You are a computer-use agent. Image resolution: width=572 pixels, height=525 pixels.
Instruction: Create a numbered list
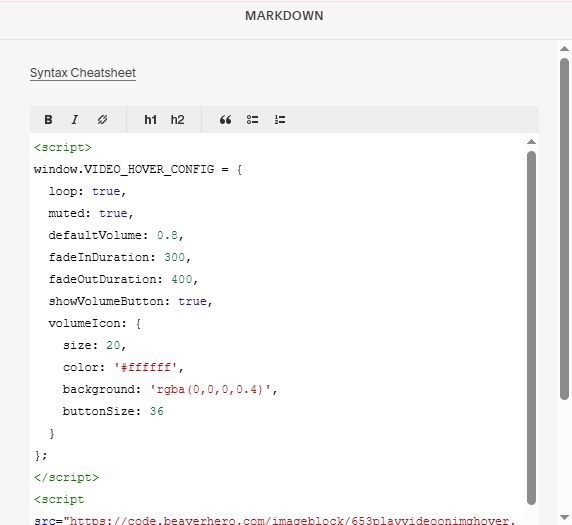coord(280,120)
